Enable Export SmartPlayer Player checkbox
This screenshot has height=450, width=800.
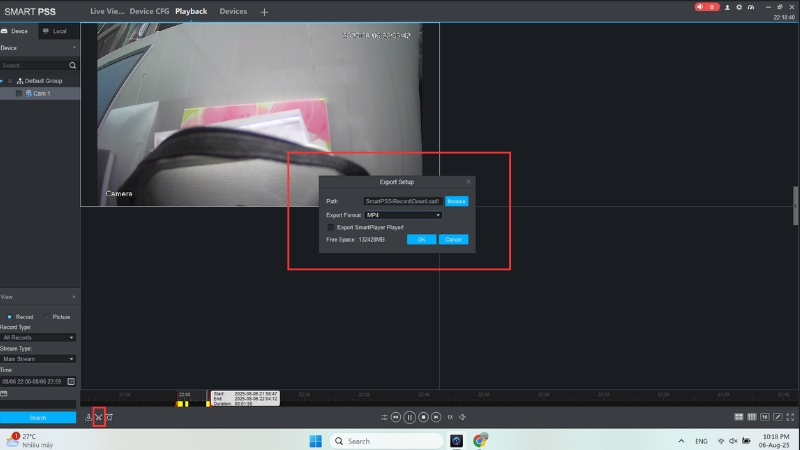click(x=331, y=227)
